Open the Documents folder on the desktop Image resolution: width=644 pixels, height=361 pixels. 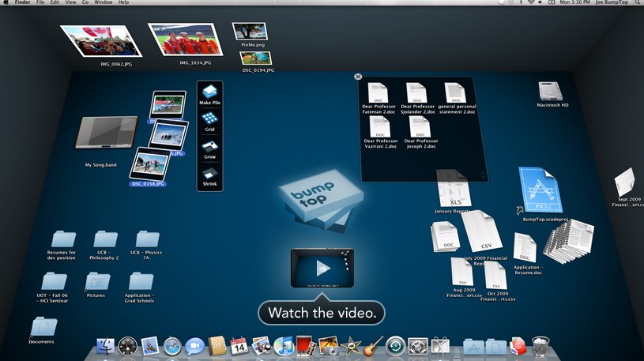tap(43, 329)
